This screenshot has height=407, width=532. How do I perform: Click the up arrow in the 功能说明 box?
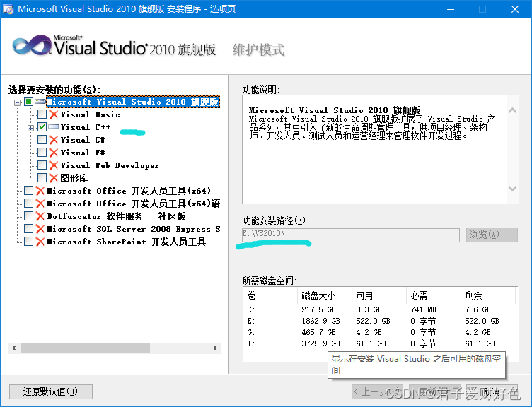point(512,111)
